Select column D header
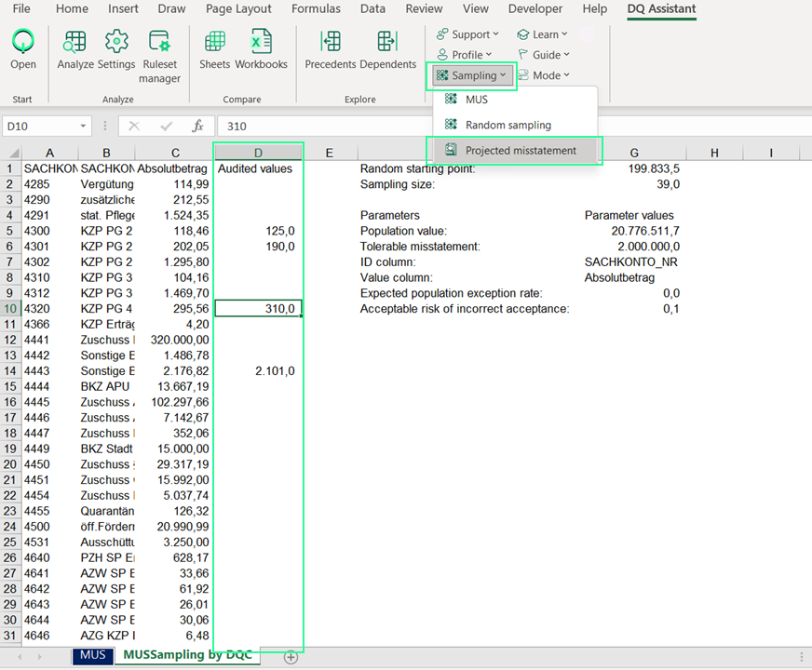812x670 pixels. pos(258,153)
